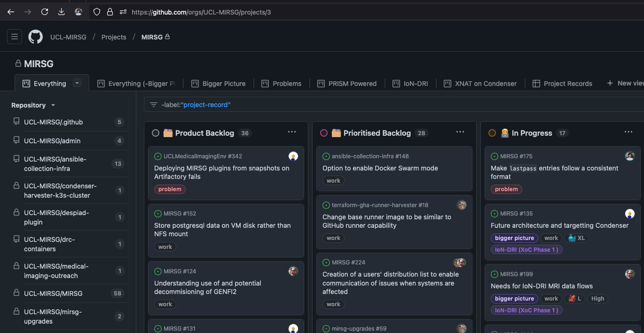Click the Prioritised Backlog status circle
Image resolution: width=644 pixels, height=333 pixels.
(324, 133)
